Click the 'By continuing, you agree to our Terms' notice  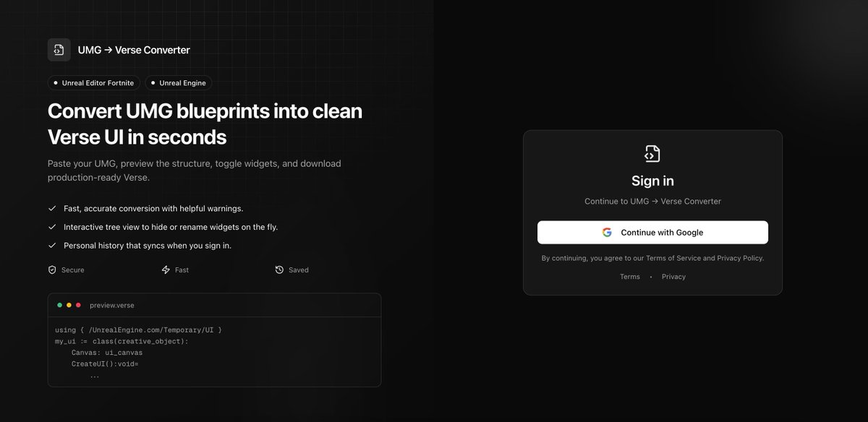click(x=652, y=258)
